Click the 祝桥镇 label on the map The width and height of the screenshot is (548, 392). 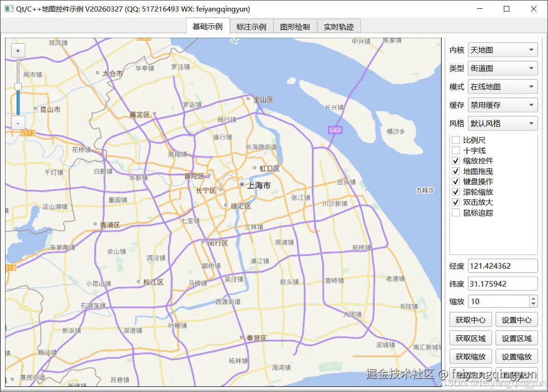(361, 248)
